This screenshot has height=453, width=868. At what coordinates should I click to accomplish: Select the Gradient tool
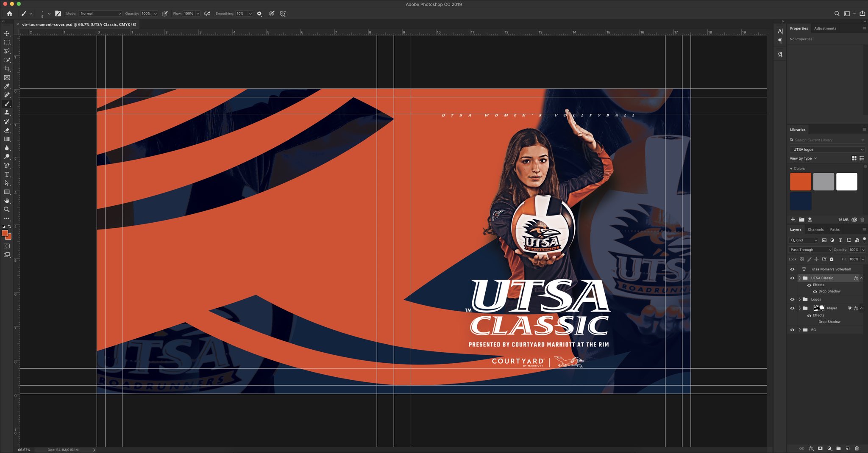pos(7,139)
